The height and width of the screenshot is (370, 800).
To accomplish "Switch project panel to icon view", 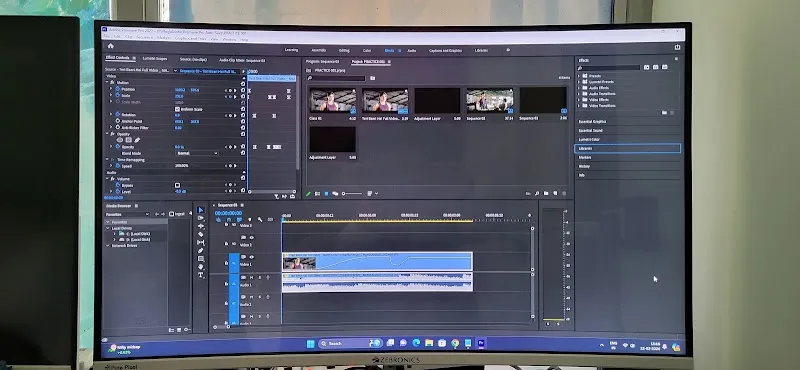I will click(x=327, y=193).
